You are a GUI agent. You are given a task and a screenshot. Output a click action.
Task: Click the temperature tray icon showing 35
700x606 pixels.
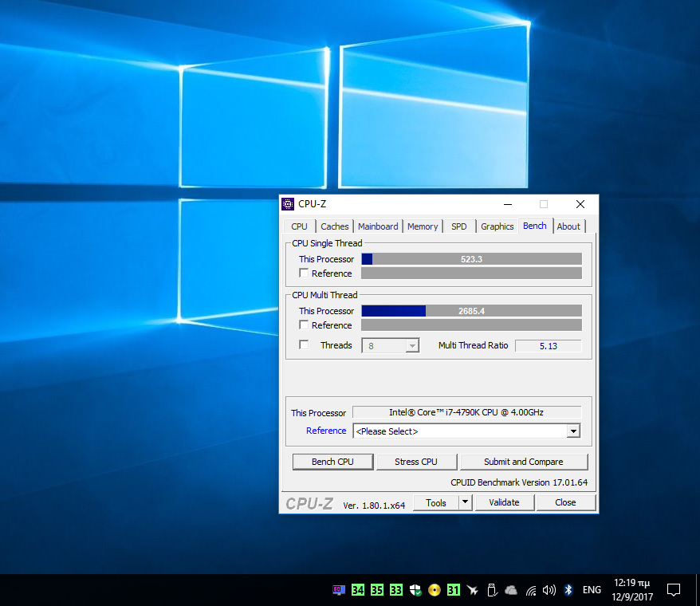tap(377, 590)
